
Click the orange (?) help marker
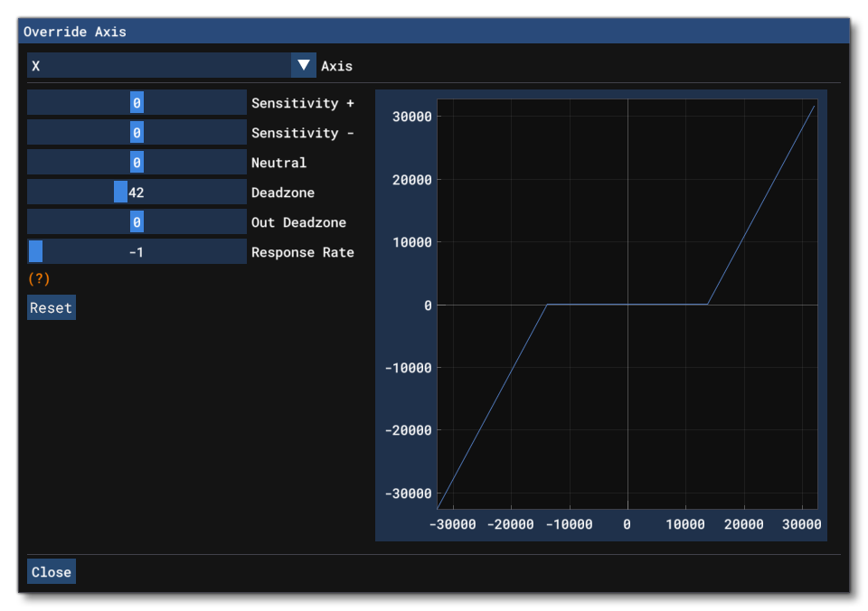pos(39,278)
